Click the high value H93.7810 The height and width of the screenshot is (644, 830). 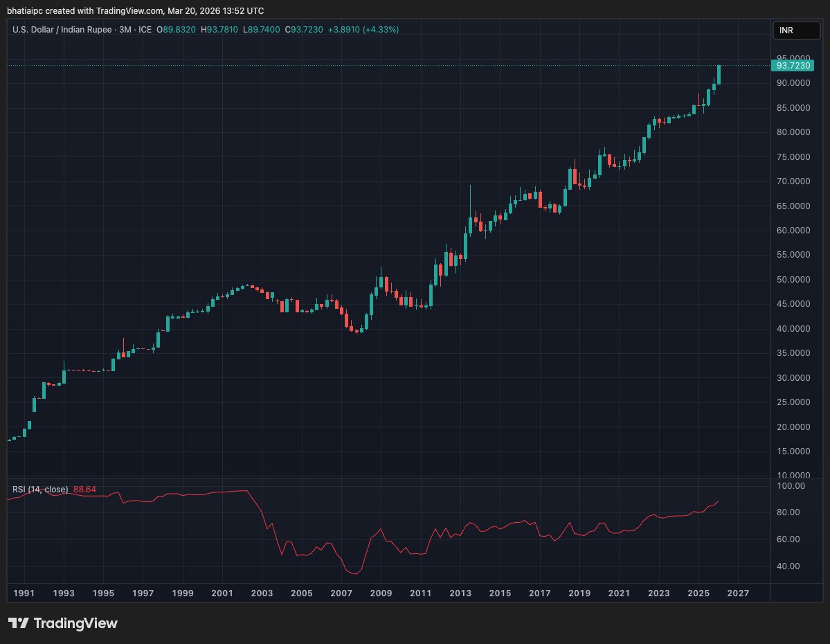[x=219, y=30]
